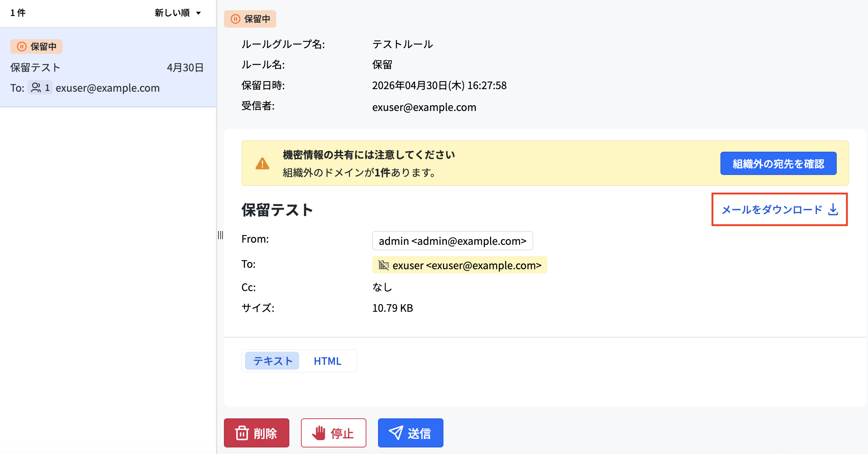Click the 保留日時 timestamp value
This screenshot has height=454, width=868.
coord(439,85)
